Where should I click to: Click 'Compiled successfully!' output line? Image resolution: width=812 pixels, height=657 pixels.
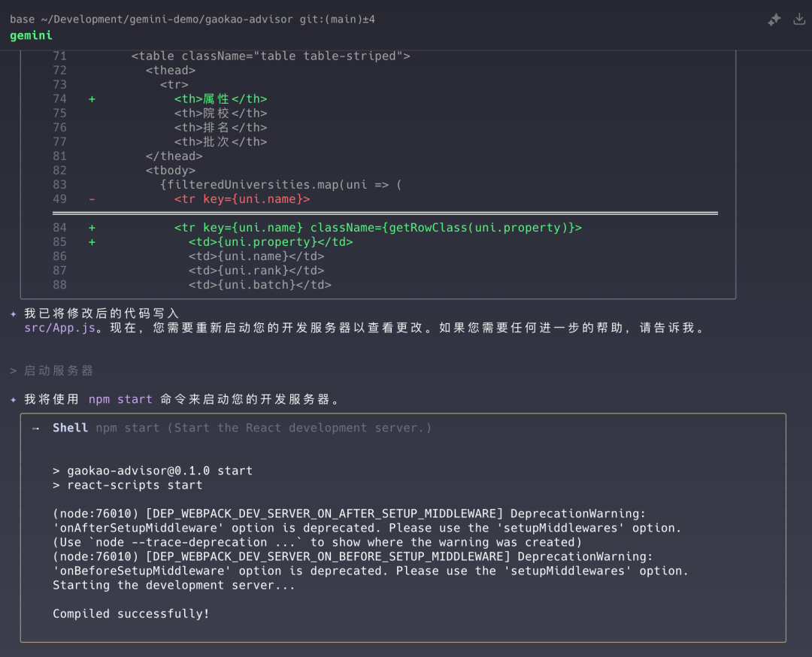(131, 614)
